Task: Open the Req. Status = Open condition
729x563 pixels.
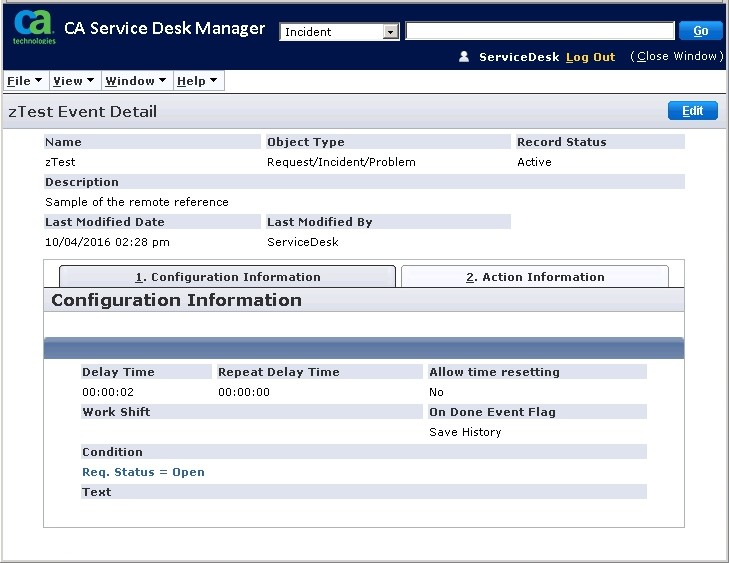Action: click(x=143, y=472)
